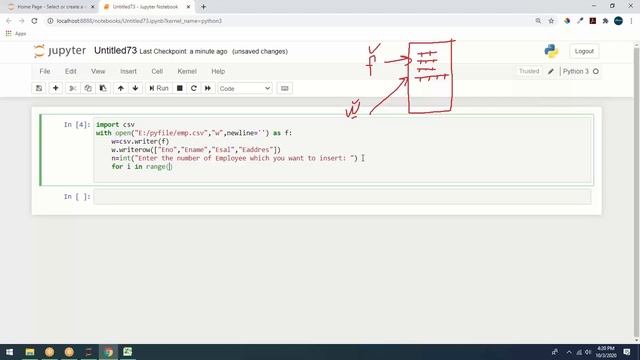640x360 pixels.
Task: Bookmark this page with the star icon
Action: [x=551, y=21]
